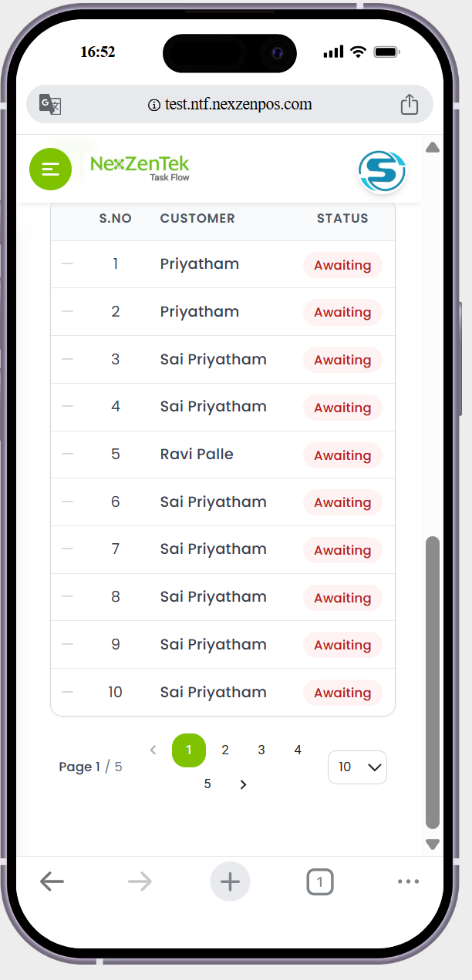
Task: Toggle the selector for row 10 Sai Priyatham
Action: 67,692
